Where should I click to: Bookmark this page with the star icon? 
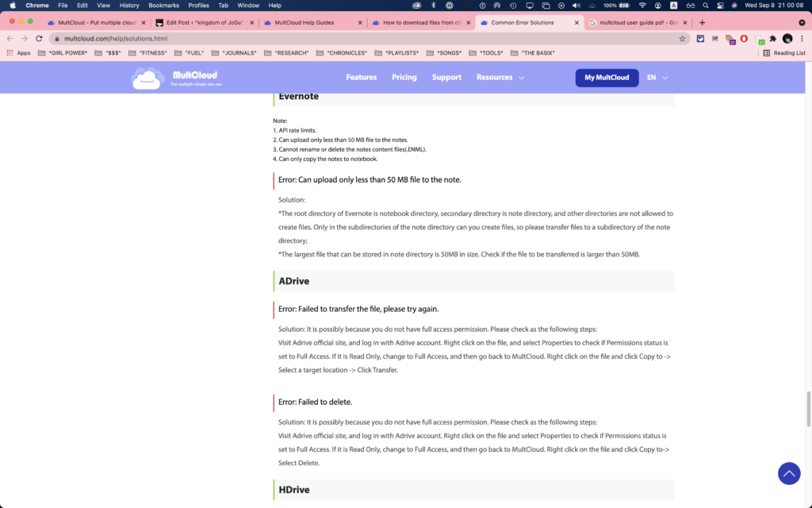682,38
